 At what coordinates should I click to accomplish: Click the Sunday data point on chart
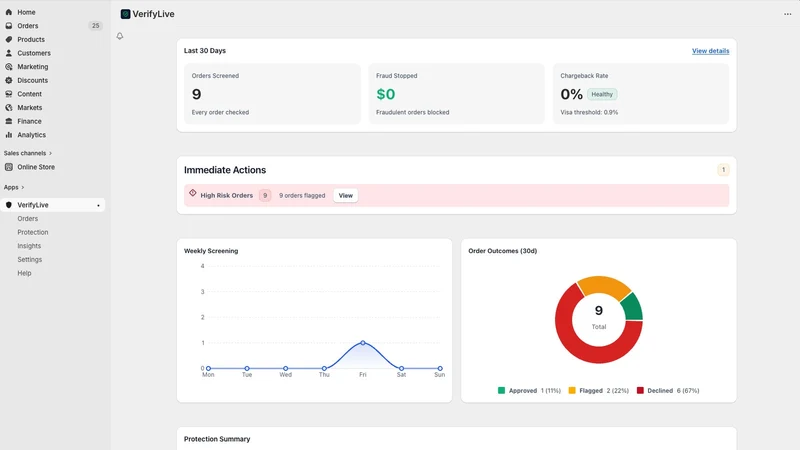coord(440,368)
